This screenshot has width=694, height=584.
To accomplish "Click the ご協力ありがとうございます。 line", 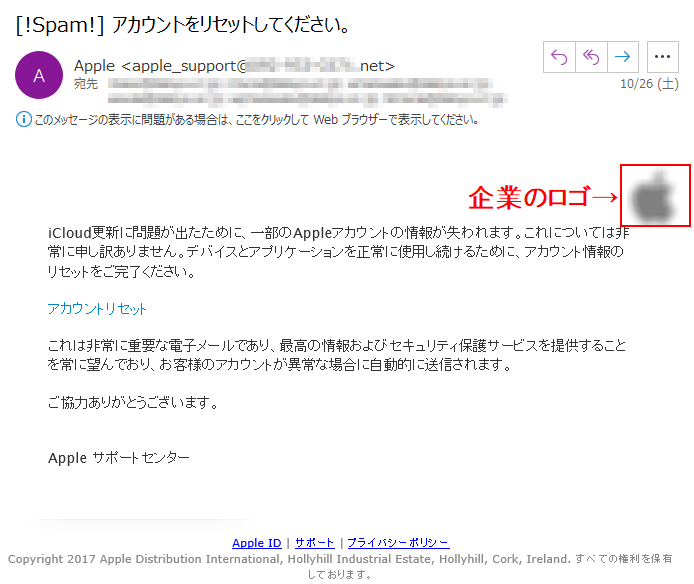I will [x=133, y=402].
